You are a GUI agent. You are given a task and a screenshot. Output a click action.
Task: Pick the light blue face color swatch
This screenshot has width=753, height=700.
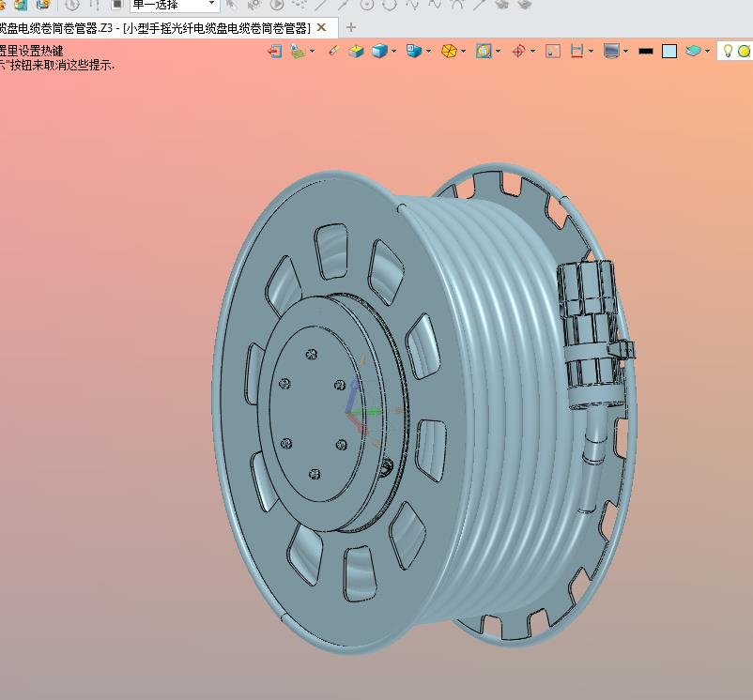point(669,51)
